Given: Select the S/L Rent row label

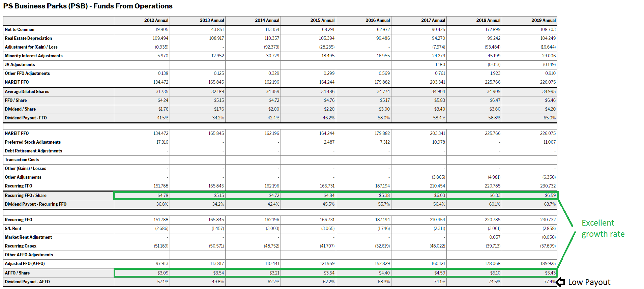Looking at the screenshot, I should [13, 229].
